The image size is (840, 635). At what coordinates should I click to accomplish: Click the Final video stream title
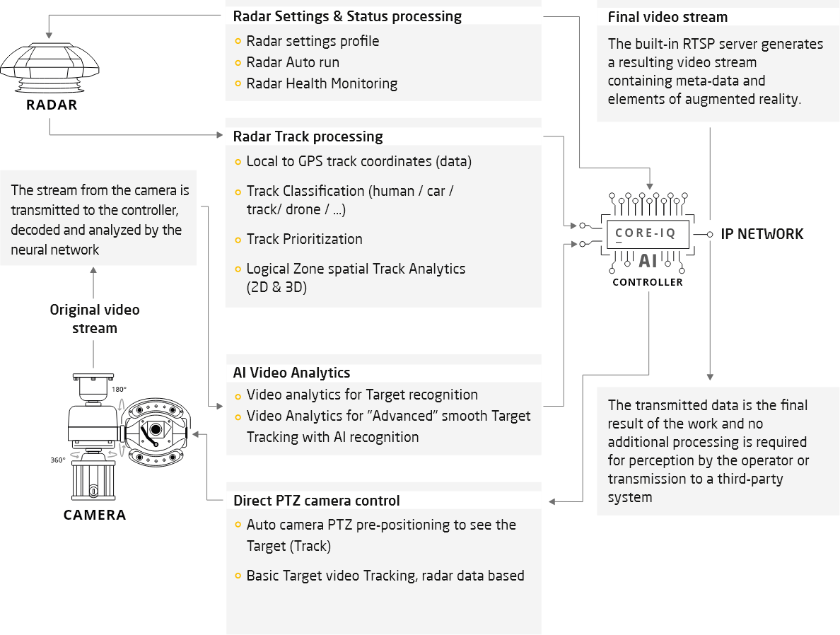click(667, 17)
